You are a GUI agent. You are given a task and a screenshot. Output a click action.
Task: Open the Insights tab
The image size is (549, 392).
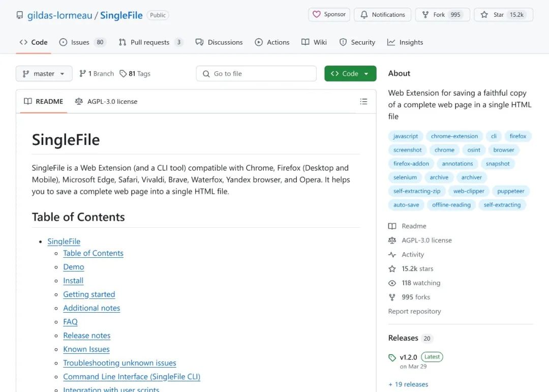(405, 42)
